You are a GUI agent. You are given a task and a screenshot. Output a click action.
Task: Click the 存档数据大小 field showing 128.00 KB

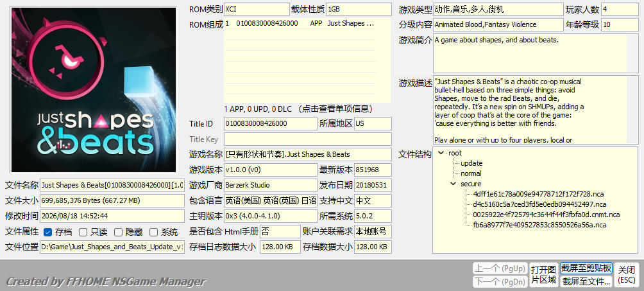pyautogui.click(x=373, y=247)
